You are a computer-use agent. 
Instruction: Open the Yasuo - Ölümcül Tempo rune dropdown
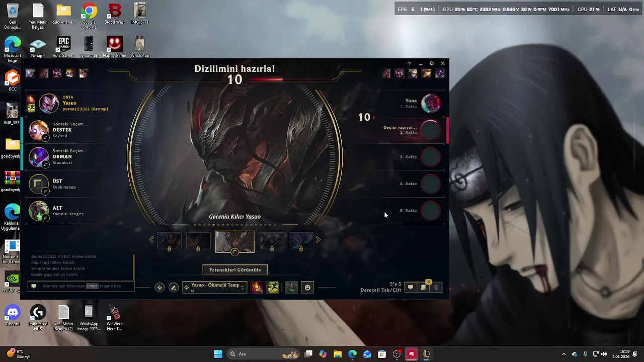pos(215,287)
